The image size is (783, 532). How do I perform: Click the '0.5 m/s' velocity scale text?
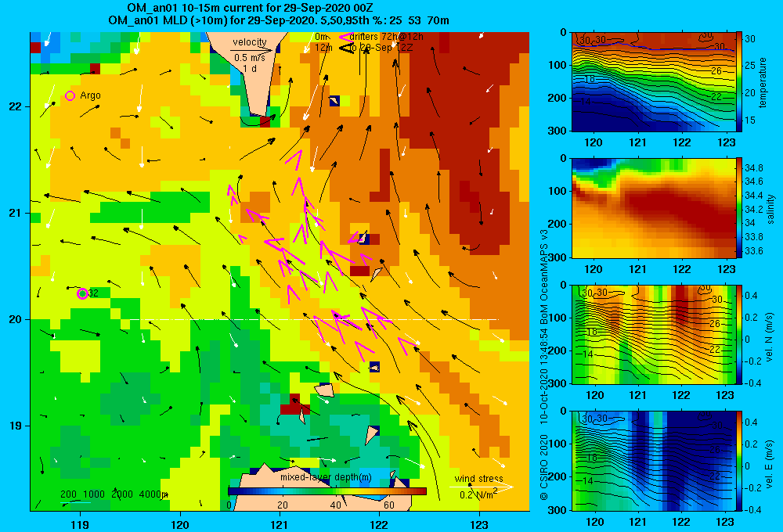pos(250,58)
